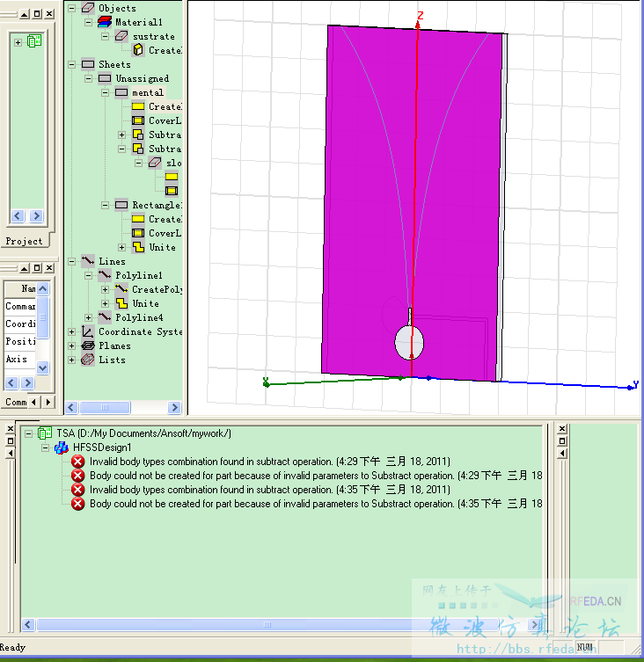The height and width of the screenshot is (662, 644).
Task: Click message manager horizontal scrollbar thumb
Action: 267,624
